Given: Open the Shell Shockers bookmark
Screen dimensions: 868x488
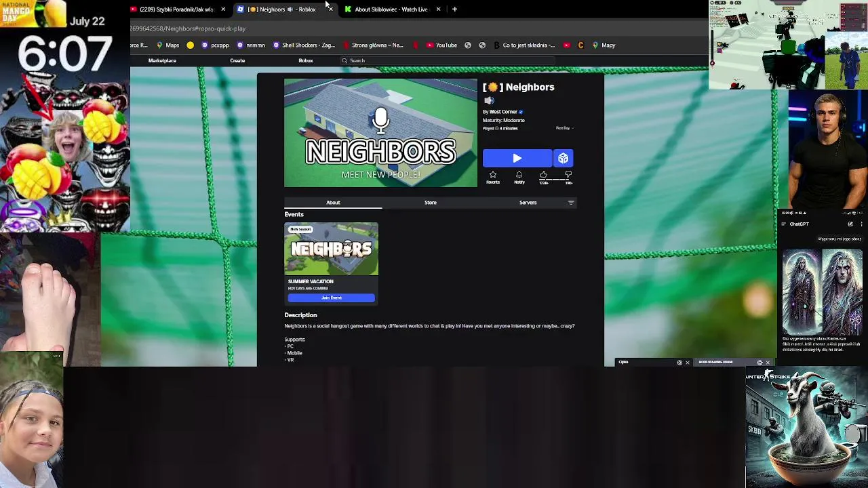Looking at the screenshot, I should click(304, 45).
